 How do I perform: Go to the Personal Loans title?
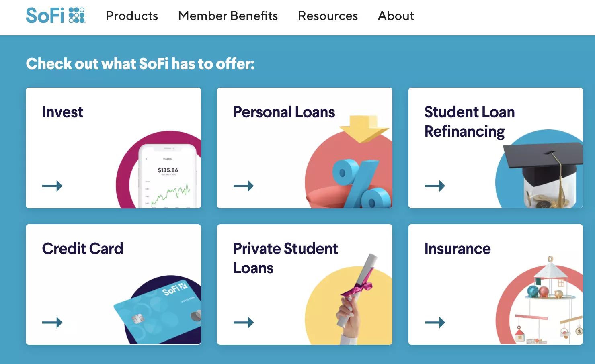coord(284,112)
